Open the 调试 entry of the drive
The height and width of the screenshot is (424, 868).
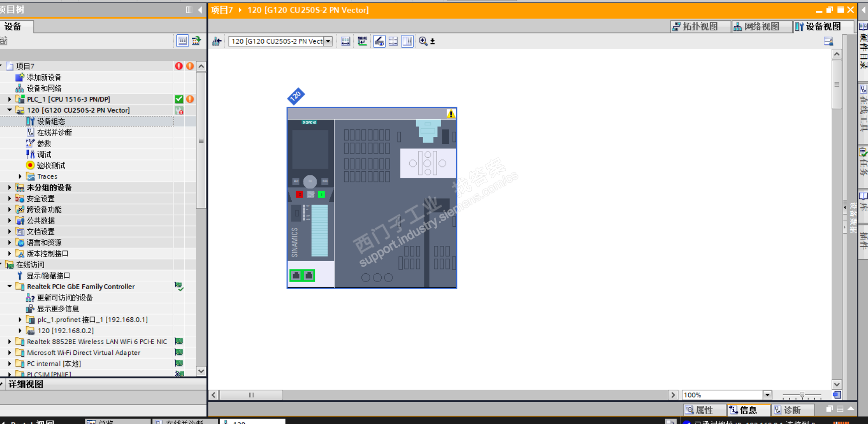point(44,154)
